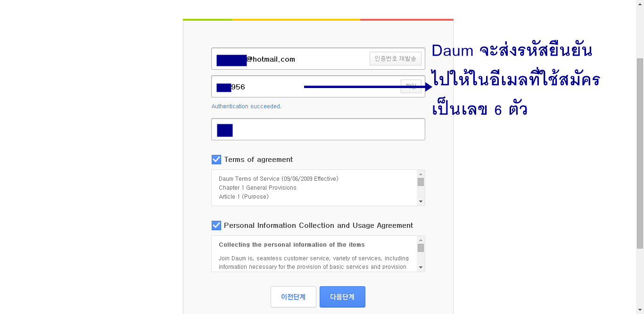This screenshot has width=644, height=314.
Task: Click the hotmail.com email address field
Action: tap(306, 59)
